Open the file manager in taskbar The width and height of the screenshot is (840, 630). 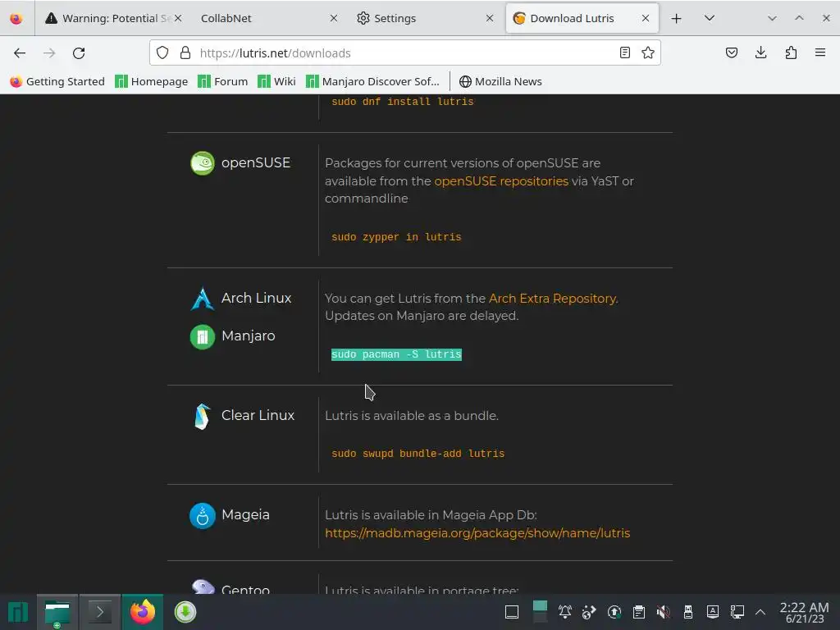pos(57,612)
